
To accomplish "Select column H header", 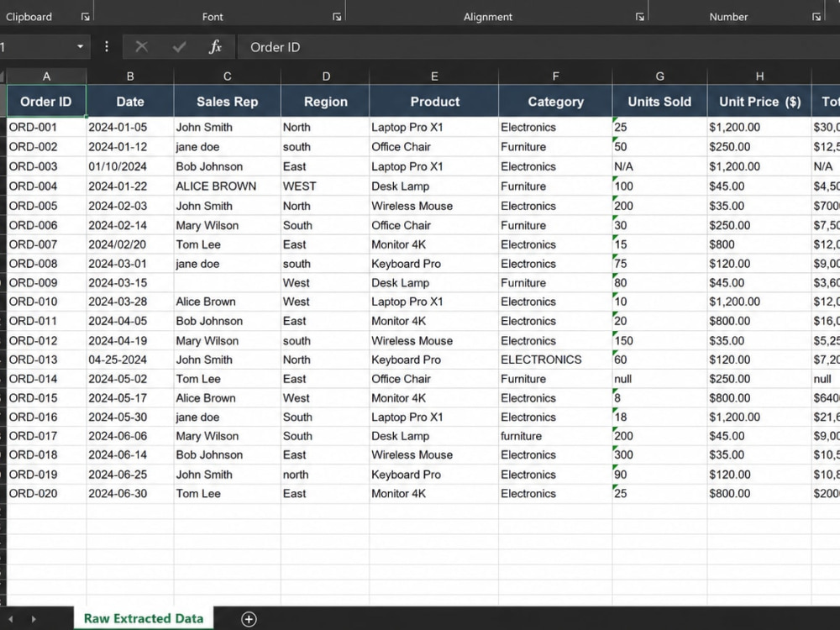I will 759,76.
